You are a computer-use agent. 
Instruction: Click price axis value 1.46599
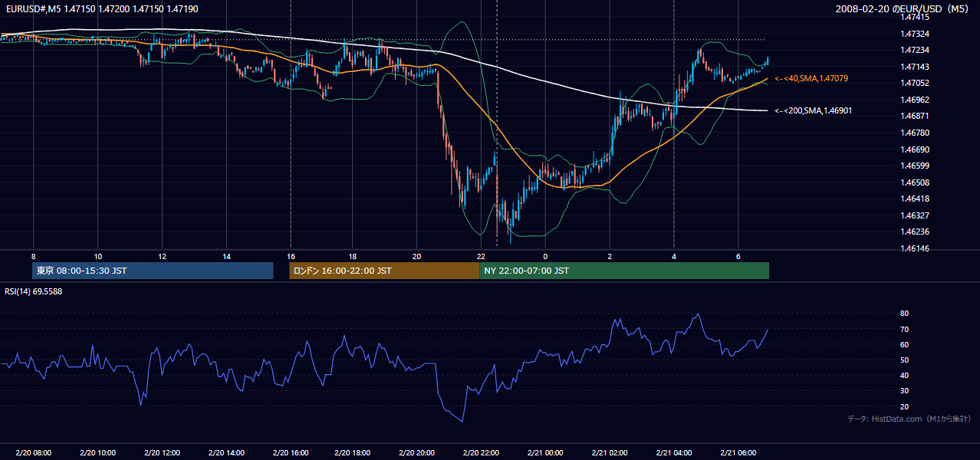(x=916, y=166)
